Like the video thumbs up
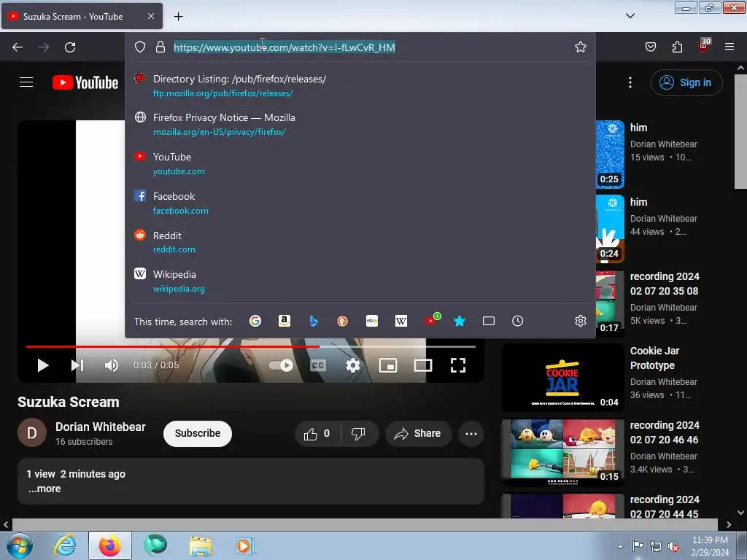 point(317,433)
